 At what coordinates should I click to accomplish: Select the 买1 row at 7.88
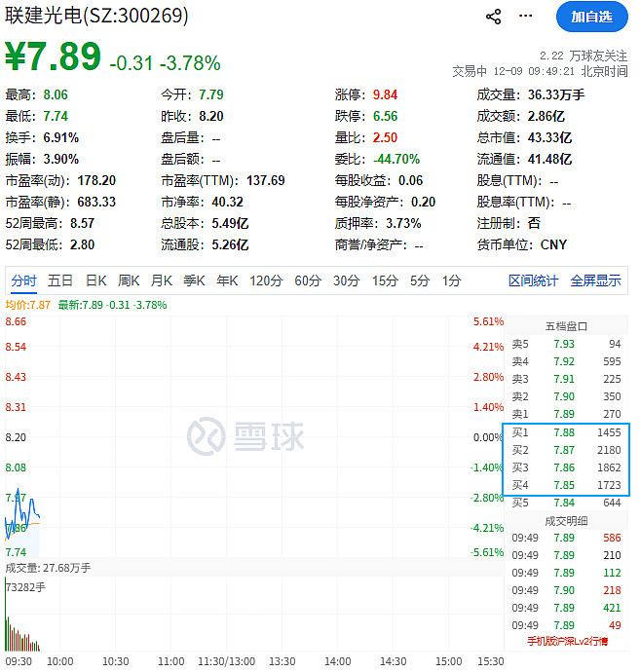tap(566, 432)
